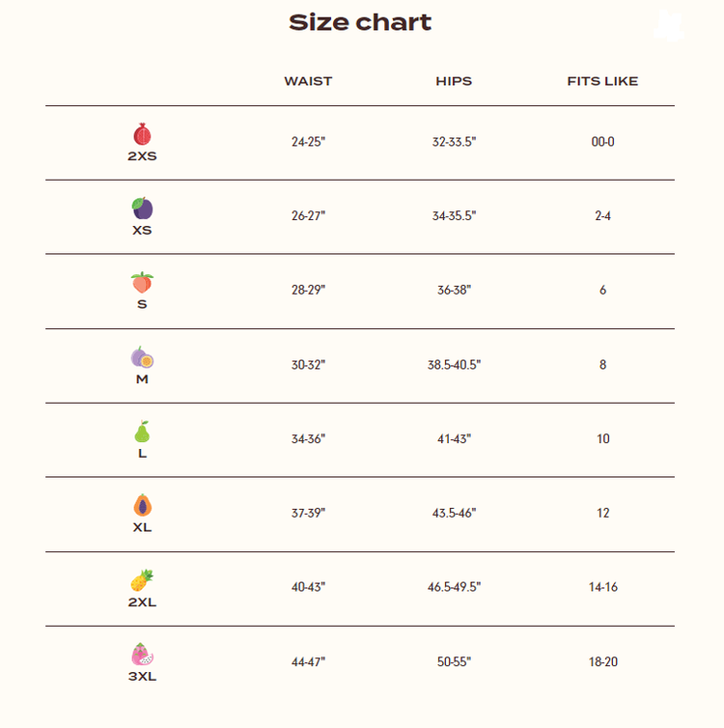The image size is (724, 728).
Task: Click the passion fruit icon for M
Action: click(x=142, y=358)
